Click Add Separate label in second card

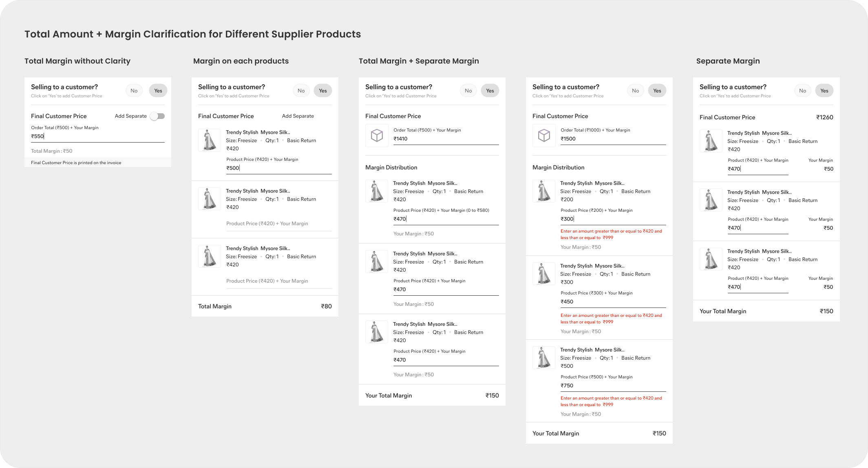click(x=298, y=116)
